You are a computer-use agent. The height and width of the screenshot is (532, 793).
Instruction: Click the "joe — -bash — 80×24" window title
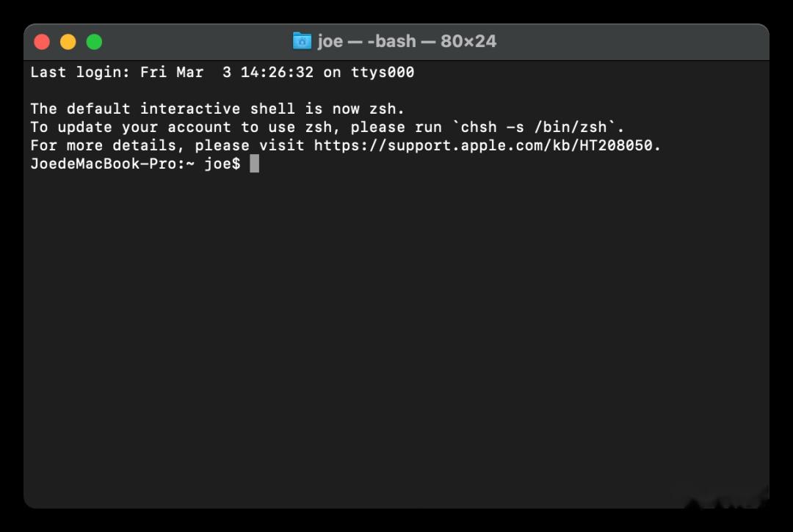coord(407,41)
